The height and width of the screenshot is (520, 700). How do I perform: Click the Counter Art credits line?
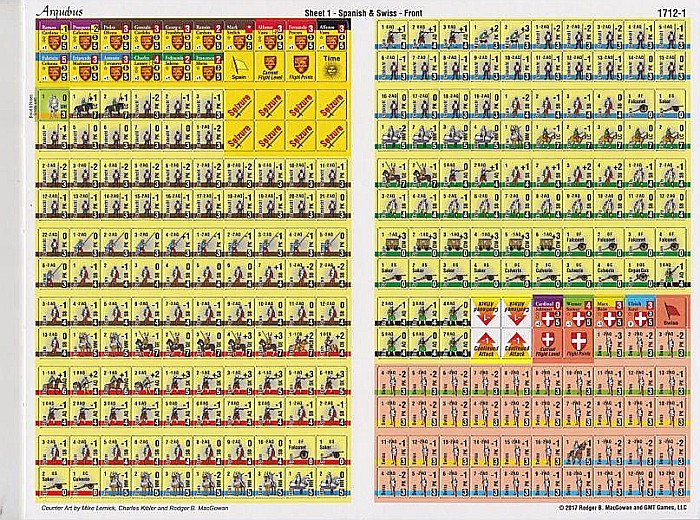134,508
